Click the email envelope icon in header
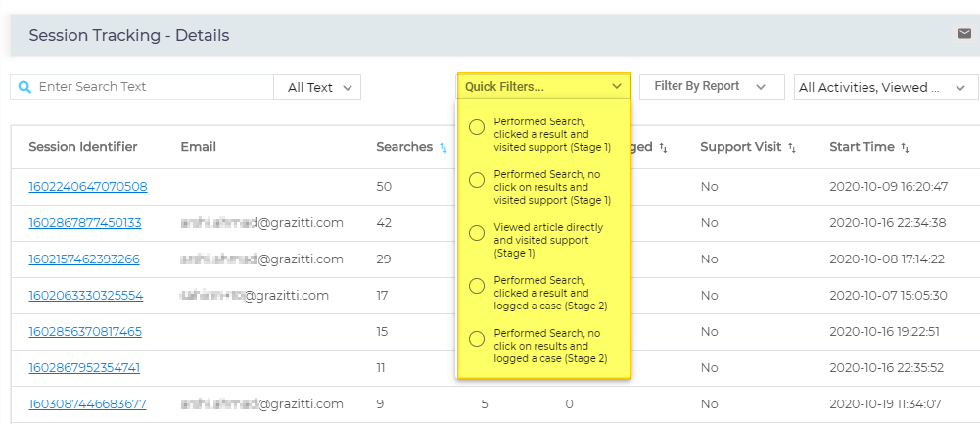Image resolution: width=980 pixels, height=424 pixels. coord(964,34)
